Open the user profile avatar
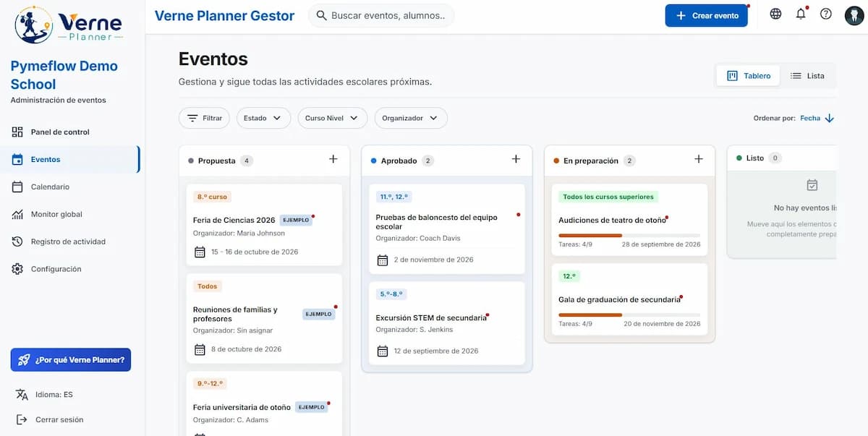This screenshot has width=868, height=436. point(854,15)
